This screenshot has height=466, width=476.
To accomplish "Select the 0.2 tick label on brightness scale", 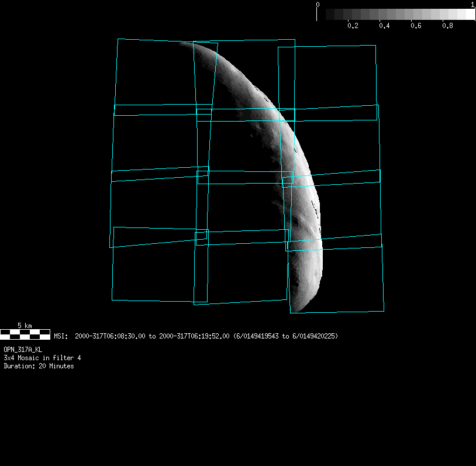I will click(x=353, y=26).
